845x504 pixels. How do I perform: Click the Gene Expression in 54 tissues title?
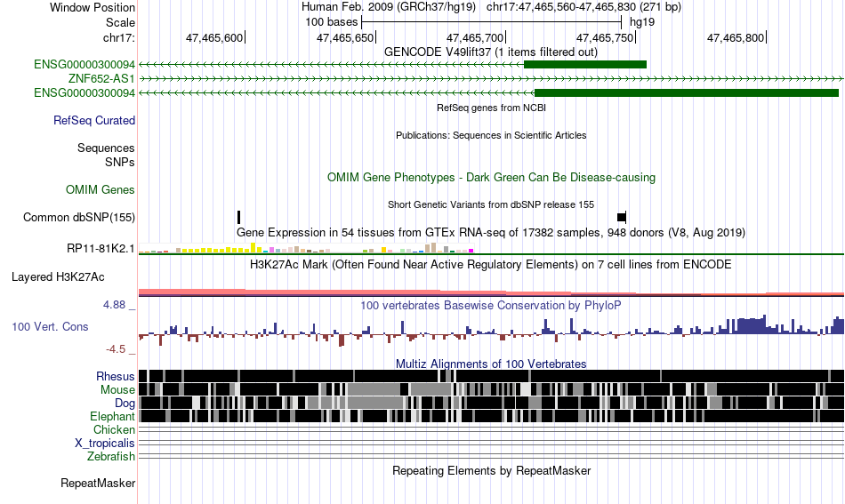pyautogui.click(x=491, y=233)
